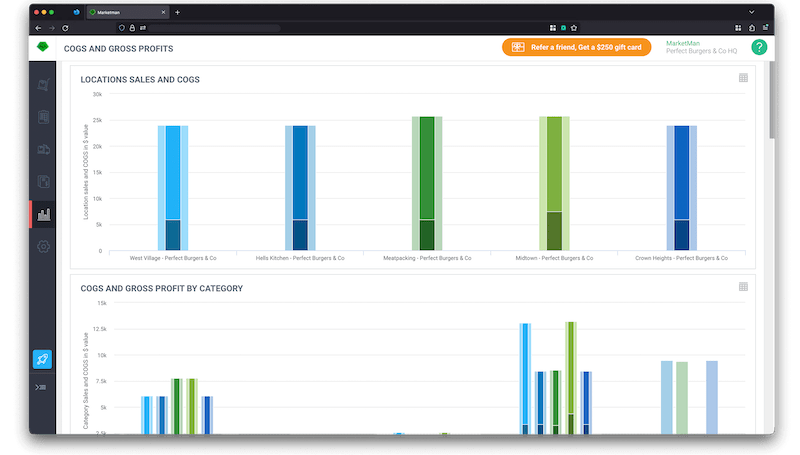Click the page vertical scrollbar thumb

[x=772, y=99]
